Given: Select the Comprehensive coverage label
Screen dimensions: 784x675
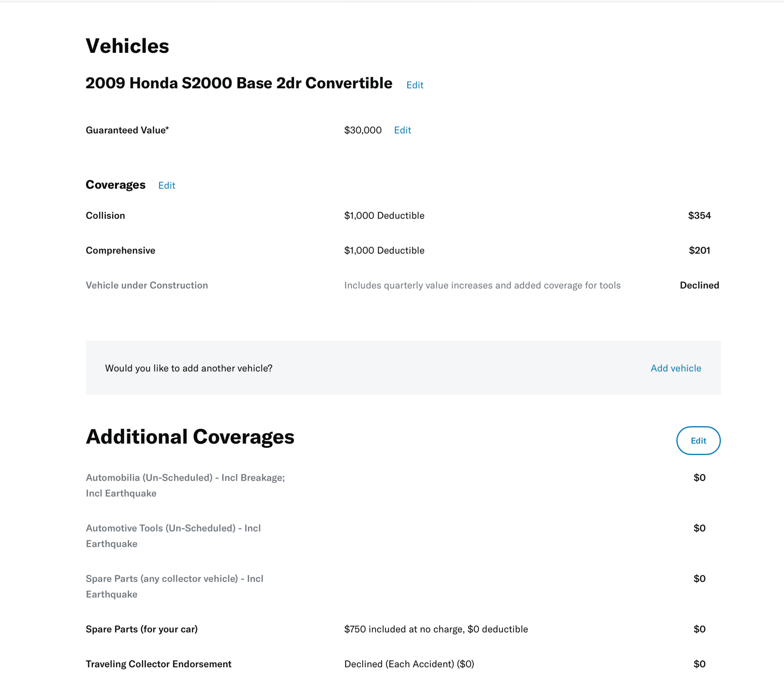Looking at the screenshot, I should pyautogui.click(x=120, y=250).
